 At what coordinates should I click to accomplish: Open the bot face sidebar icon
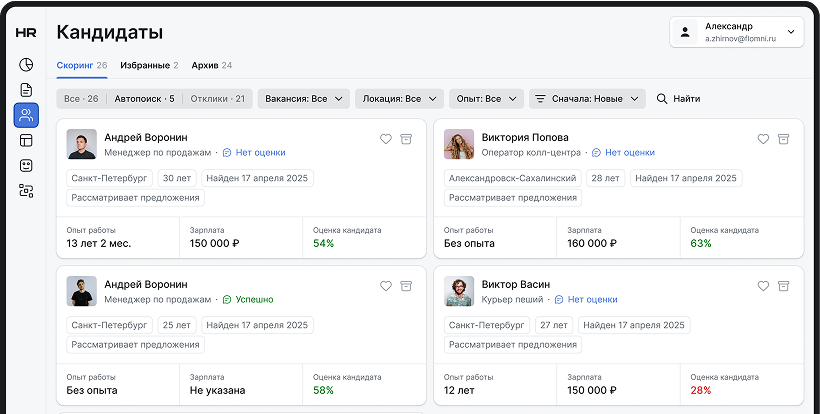[x=26, y=166]
